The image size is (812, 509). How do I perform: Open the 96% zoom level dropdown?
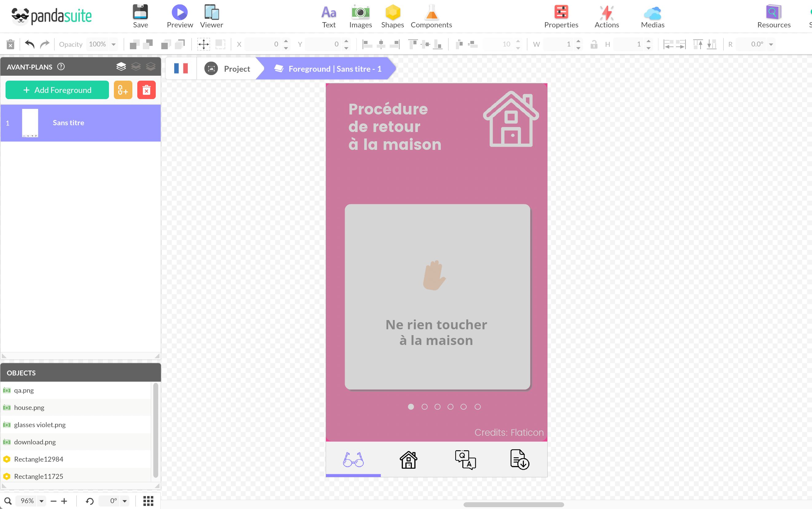(42, 501)
